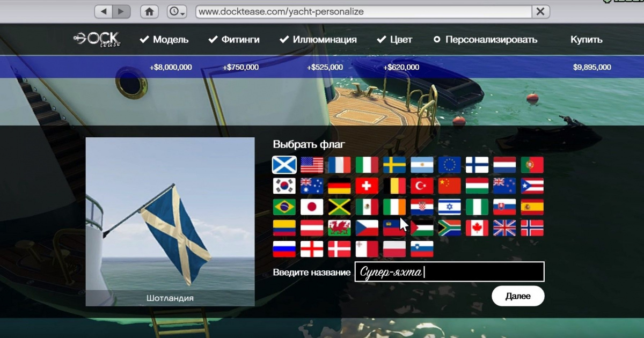
Task: Choose the Austria flag
Action: coord(312,228)
